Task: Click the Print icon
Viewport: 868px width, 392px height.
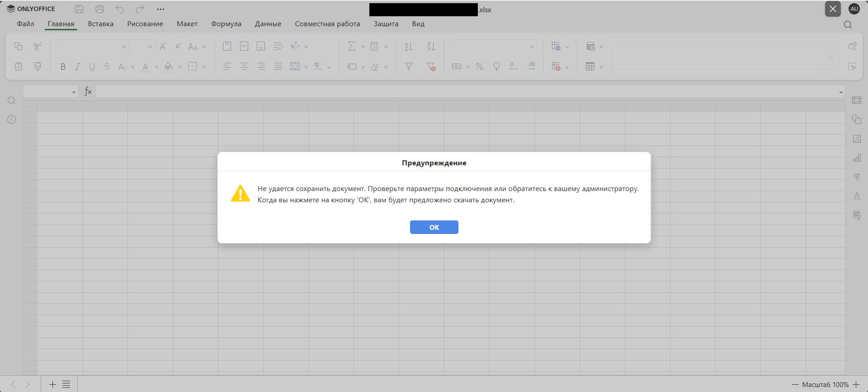Action: [99, 9]
